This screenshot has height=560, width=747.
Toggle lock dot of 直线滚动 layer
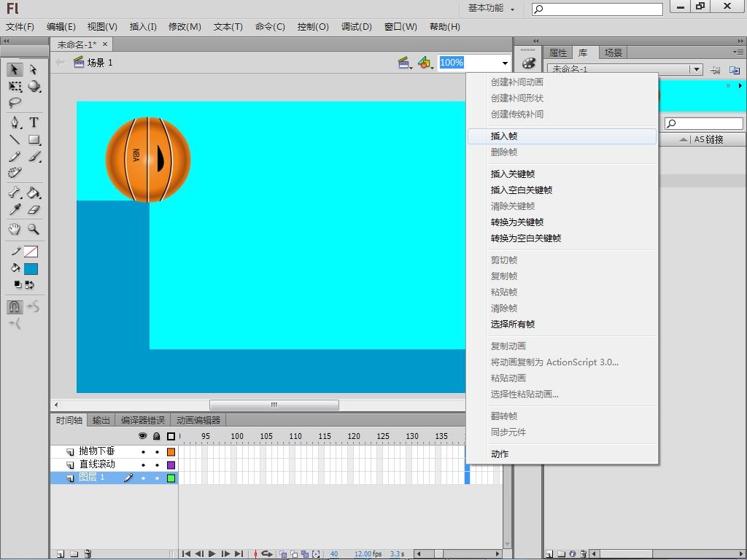157,464
